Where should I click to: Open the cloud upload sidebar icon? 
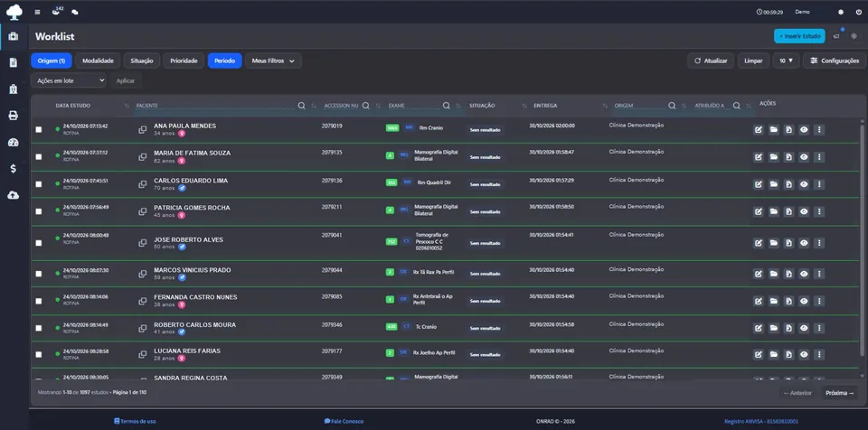[x=14, y=195]
